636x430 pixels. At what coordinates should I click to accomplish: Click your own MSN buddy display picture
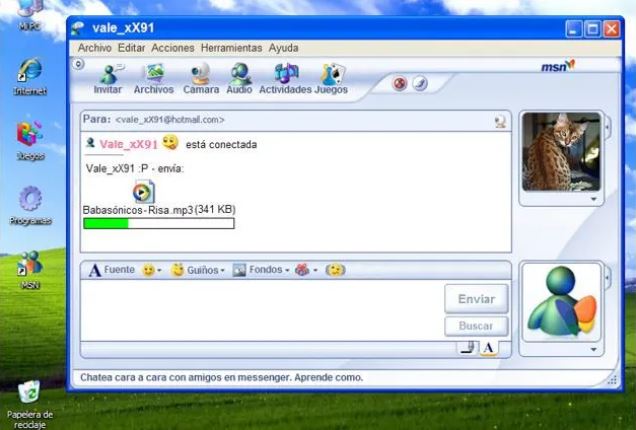pyautogui.click(x=561, y=302)
